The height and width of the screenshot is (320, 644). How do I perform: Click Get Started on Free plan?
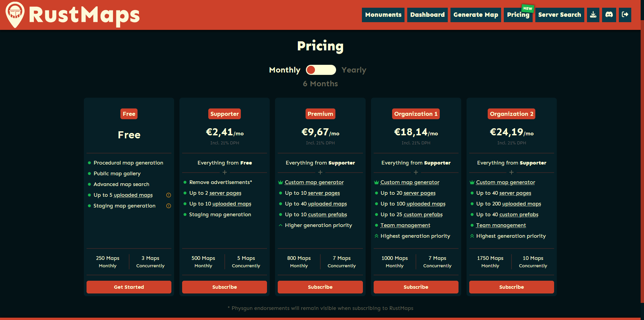129,287
